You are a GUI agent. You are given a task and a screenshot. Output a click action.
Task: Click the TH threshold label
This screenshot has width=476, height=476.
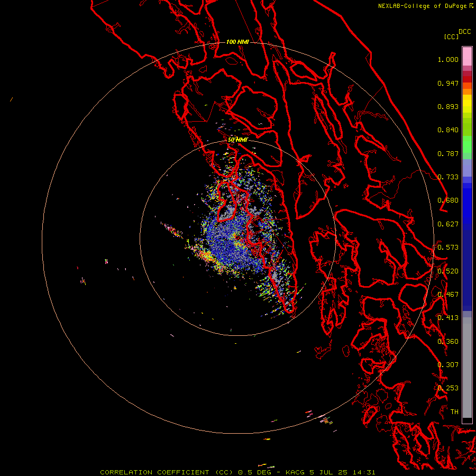pyautogui.click(x=454, y=412)
